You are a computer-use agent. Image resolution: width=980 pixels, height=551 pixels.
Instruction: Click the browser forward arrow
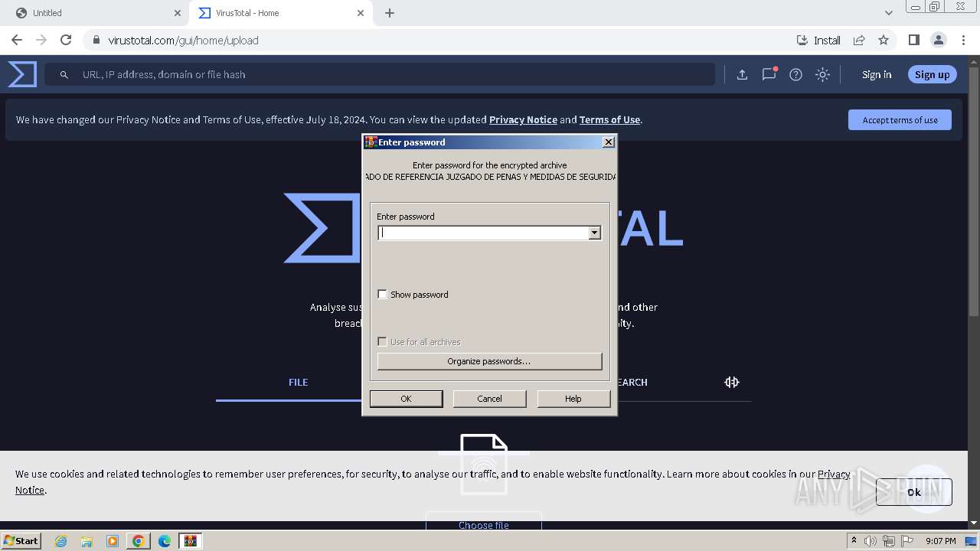coord(41,40)
